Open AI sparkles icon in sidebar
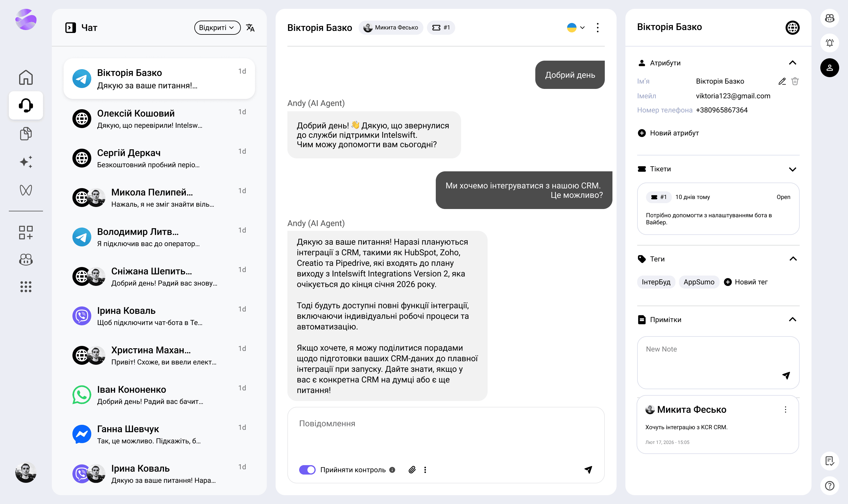848x504 pixels. tap(26, 162)
